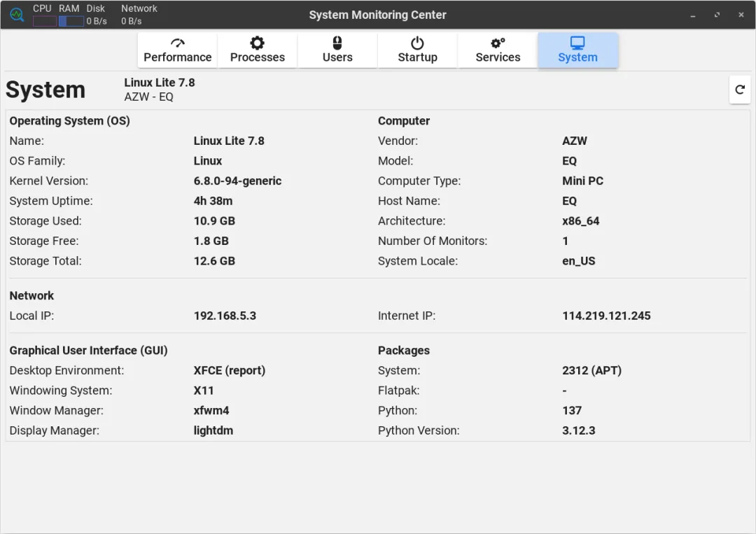Select System Locale value en_US
The height and width of the screenshot is (534, 756).
pyautogui.click(x=579, y=261)
